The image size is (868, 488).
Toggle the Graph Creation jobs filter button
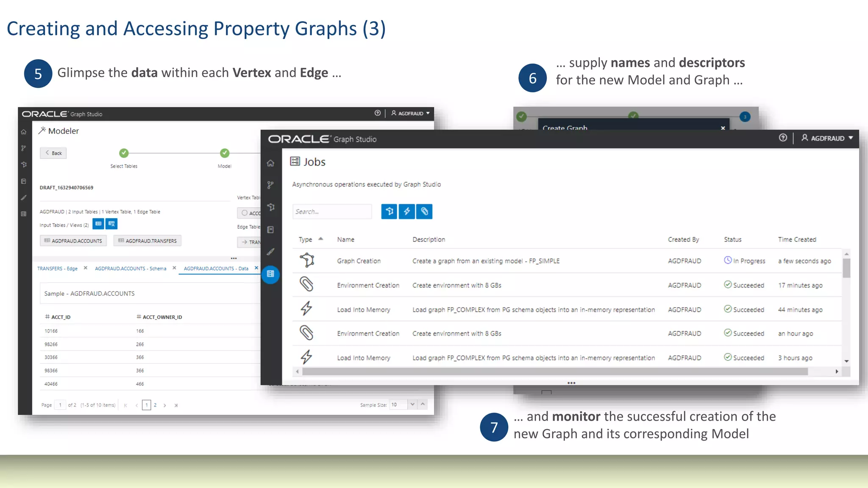(x=389, y=211)
